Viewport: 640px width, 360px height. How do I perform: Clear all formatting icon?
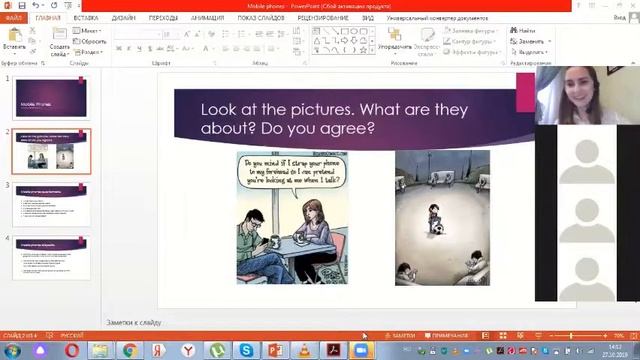211,35
